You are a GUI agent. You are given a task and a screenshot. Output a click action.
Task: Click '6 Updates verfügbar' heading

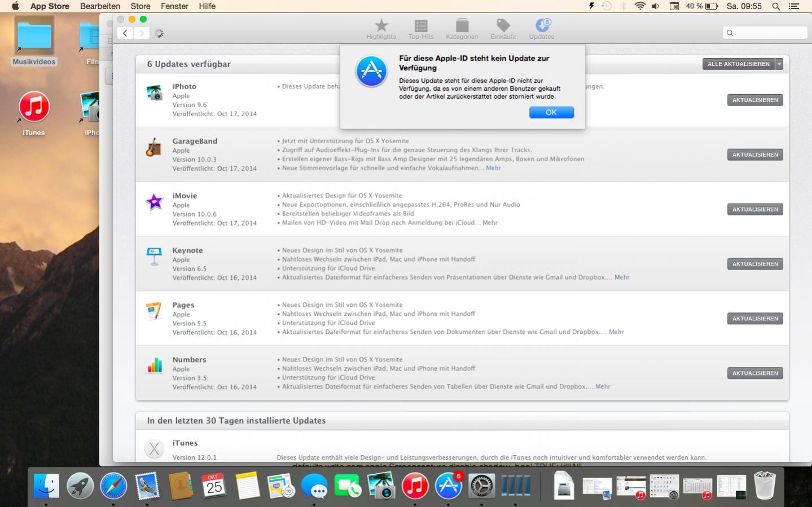(x=188, y=64)
